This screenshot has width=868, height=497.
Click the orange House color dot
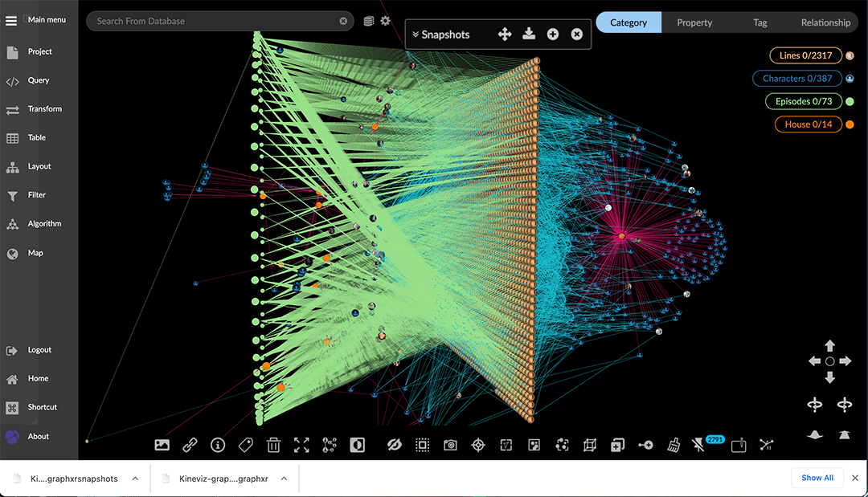click(850, 124)
